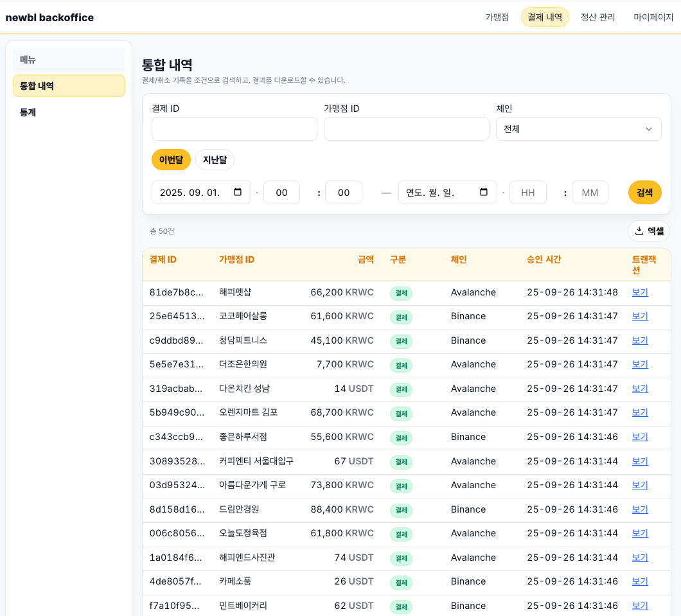The image size is (681, 616).
Task: Switch to the 지난달 filter
Action: 215,159
